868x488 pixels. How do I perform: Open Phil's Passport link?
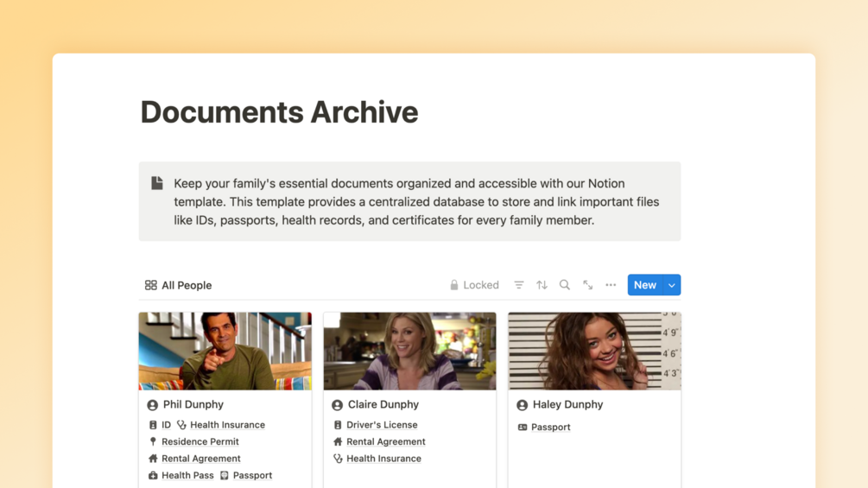tap(252, 475)
